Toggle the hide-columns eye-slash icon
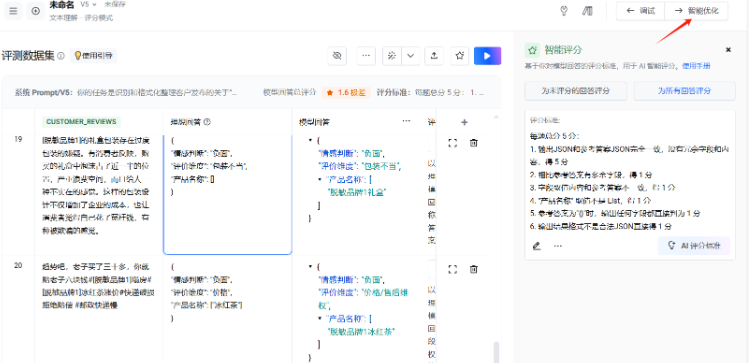The height and width of the screenshot is (363, 753). (x=337, y=56)
